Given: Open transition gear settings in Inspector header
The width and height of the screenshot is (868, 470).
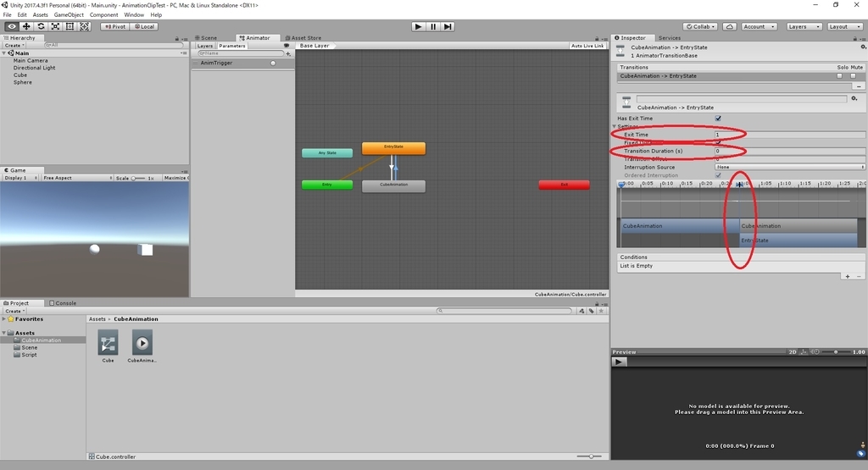Looking at the screenshot, I should point(863,47).
